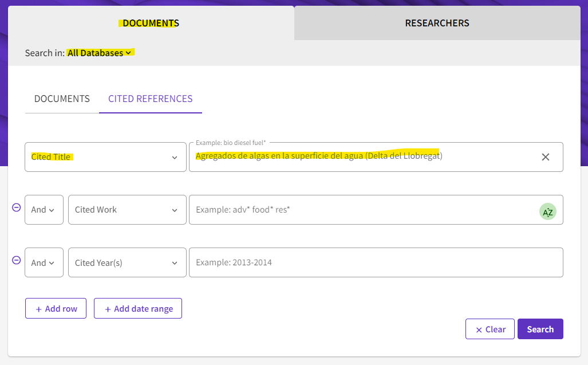
Task: Change the And operator on Cited Year(s) row
Action: tap(44, 262)
